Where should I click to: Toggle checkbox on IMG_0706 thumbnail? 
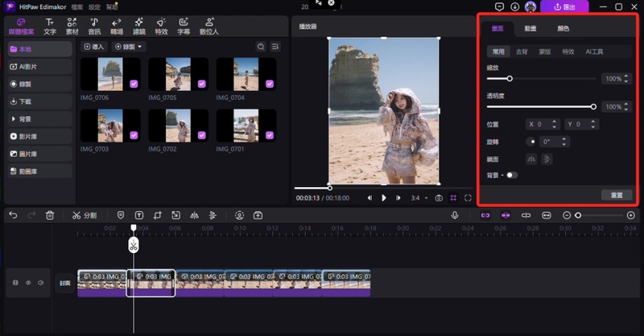[x=134, y=84]
